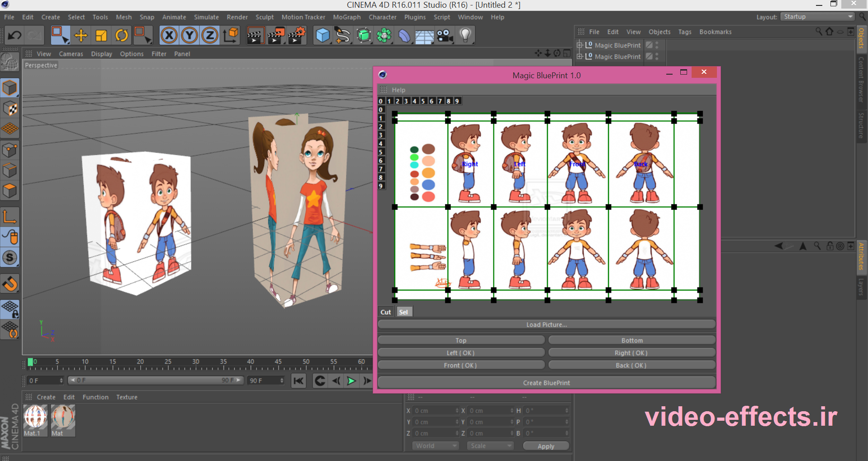Toggle visibility dots of second Magic BluePrint
Screen dimensions: 868x461
click(x=657, y=57)
